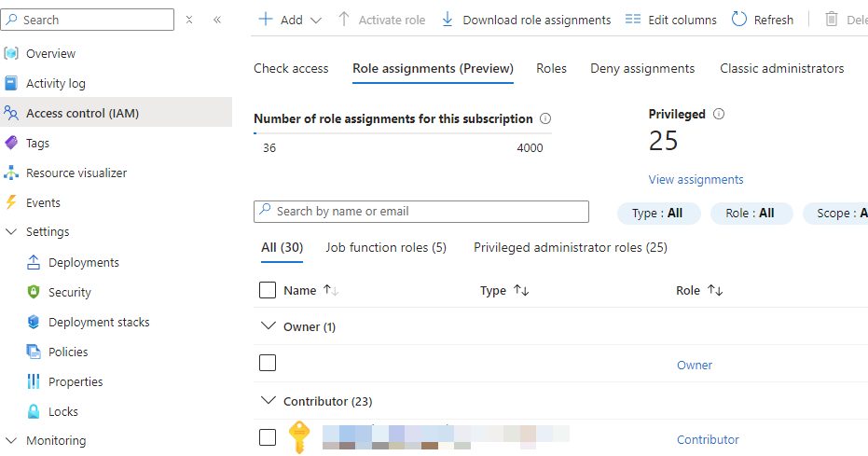Click the Privileged count 25

click(x=663, y=141)
